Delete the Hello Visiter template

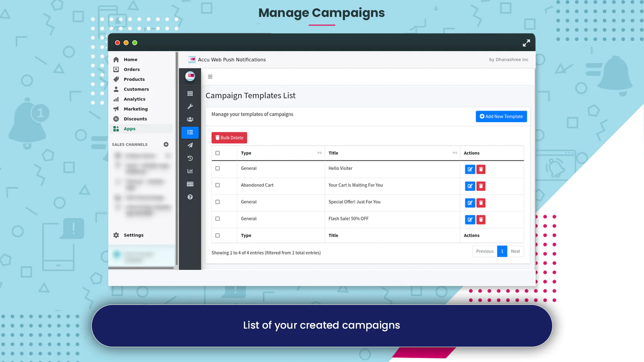481,169
